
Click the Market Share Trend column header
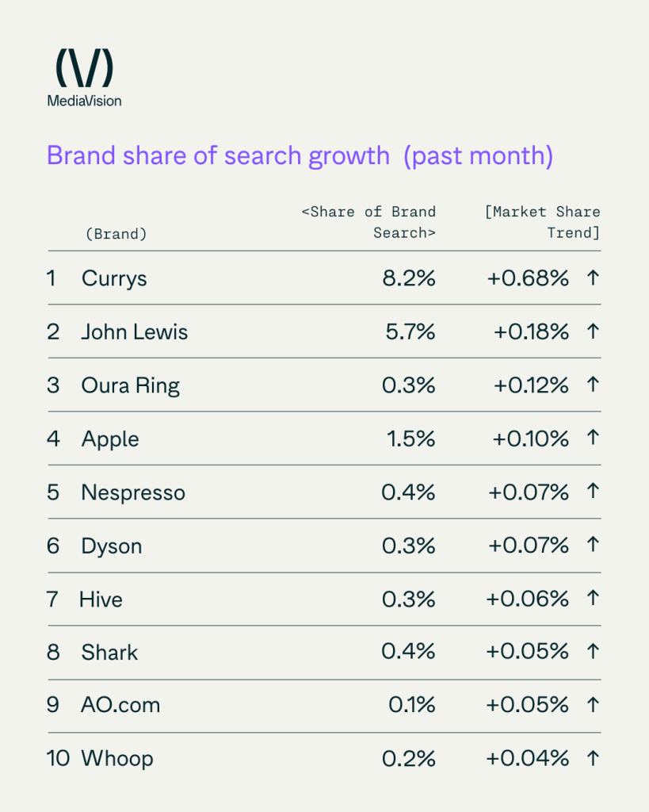coord(543,222)
